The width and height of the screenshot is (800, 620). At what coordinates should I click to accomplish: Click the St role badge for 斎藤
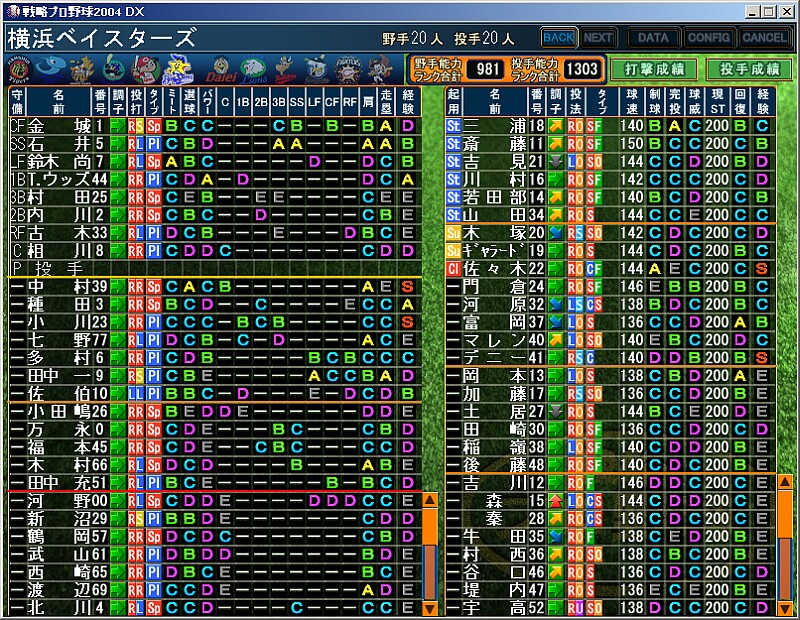click(x=453, y=144)
